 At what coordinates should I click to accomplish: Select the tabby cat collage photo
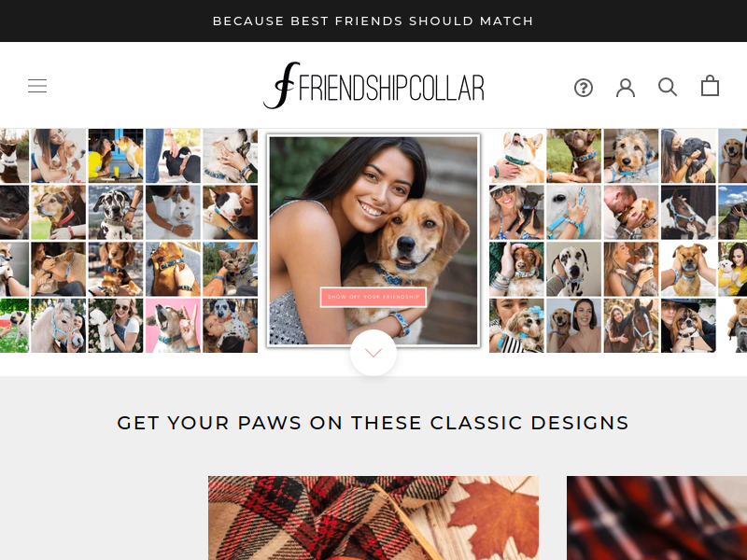coord(230,269)
